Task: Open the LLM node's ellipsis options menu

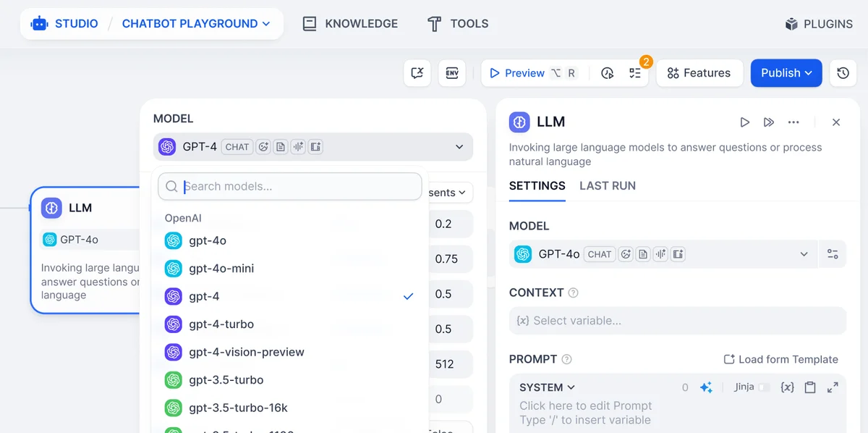Action: point(793,122)
